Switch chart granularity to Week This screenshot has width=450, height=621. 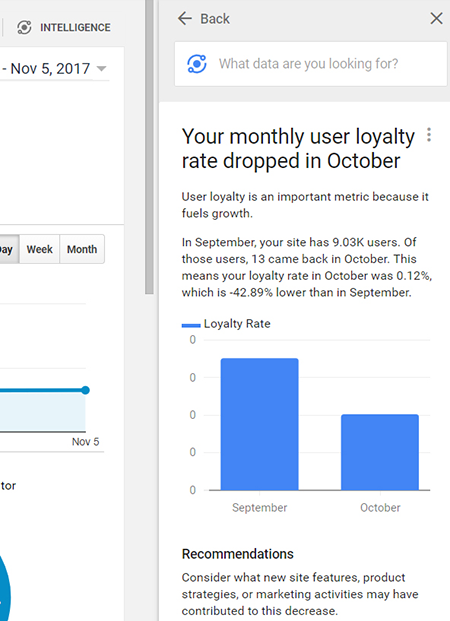(x=40, y=249)
